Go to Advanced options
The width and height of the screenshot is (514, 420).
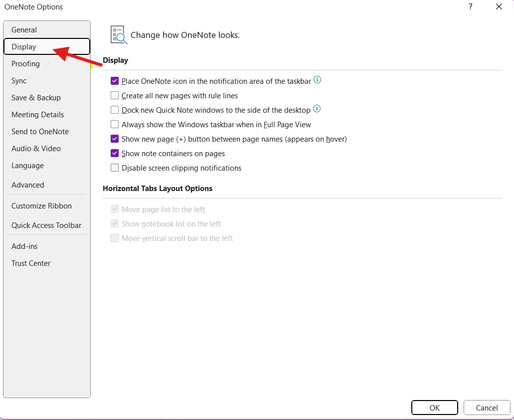[x=46, y=185]
